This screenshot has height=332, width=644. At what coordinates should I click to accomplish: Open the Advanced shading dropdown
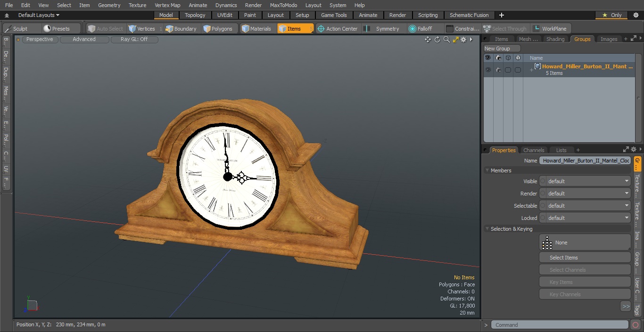[x=84, y=40]
